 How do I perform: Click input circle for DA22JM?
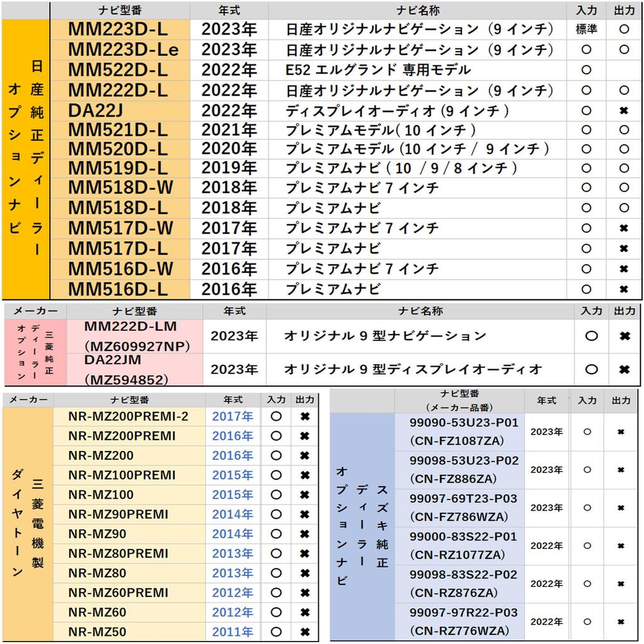(591, 369)
